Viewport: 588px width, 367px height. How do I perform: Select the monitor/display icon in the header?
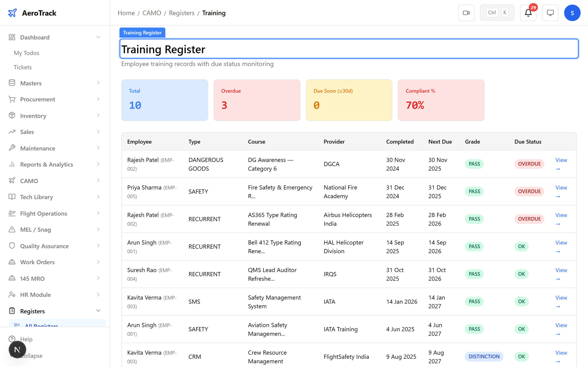click(x=550, y=13)
